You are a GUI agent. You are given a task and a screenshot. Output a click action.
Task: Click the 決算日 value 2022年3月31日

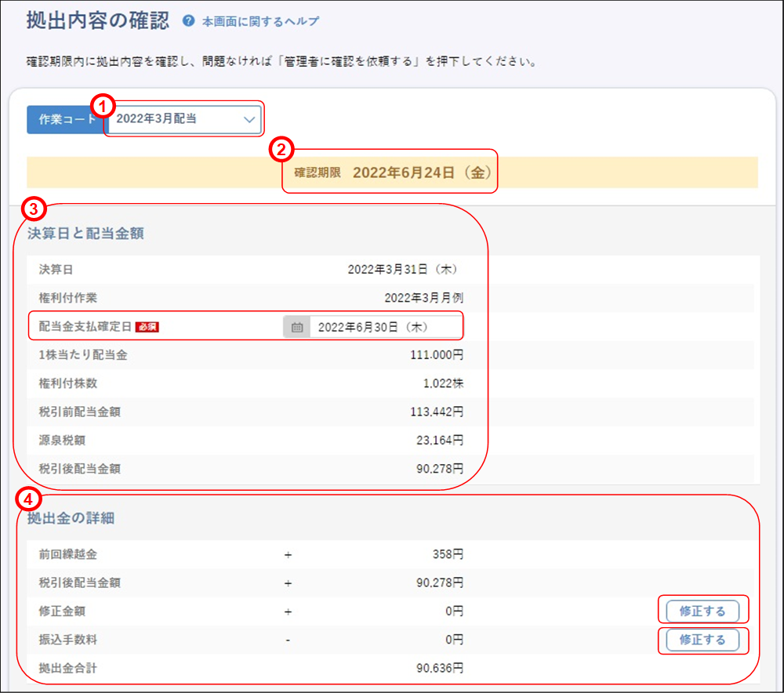click(x=402, y=270)
